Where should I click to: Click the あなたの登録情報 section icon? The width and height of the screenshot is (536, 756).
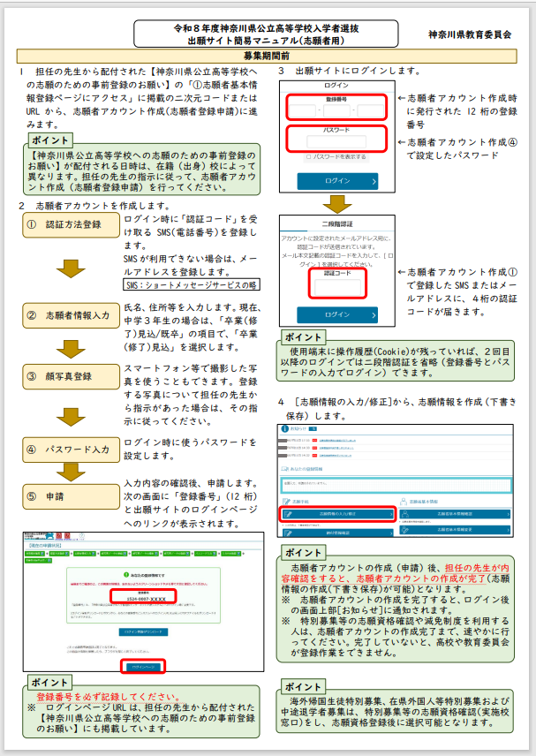[x=284, y=466]
